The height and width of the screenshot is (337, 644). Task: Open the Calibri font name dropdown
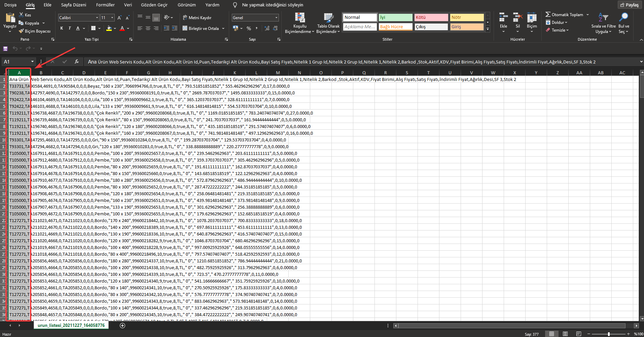[x=97, y=17]
